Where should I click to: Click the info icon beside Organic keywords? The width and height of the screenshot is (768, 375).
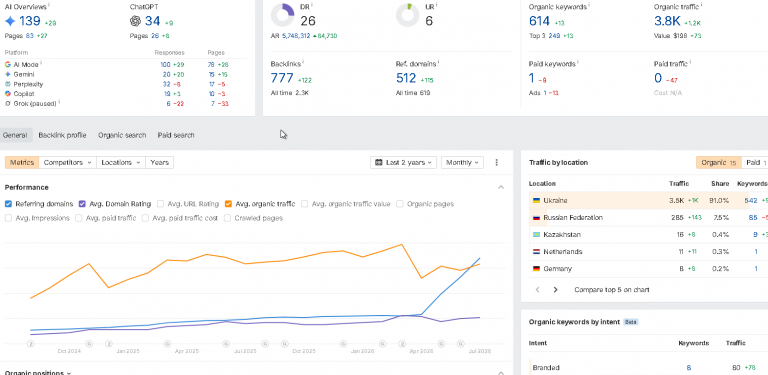click(x=589, y=5)
